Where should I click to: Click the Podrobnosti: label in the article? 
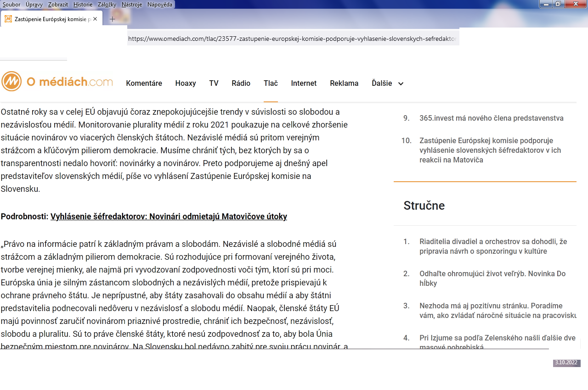(24, 217)
